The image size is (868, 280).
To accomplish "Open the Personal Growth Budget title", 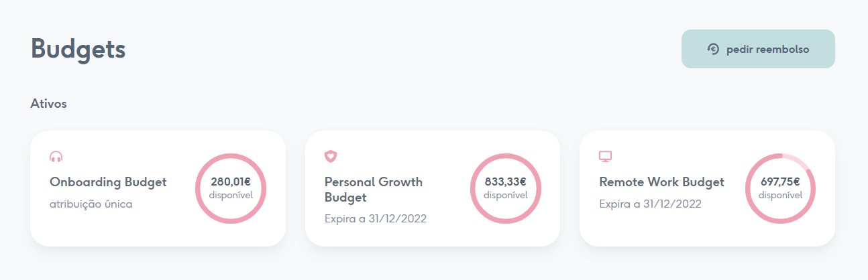I will [x=373, y=190].
